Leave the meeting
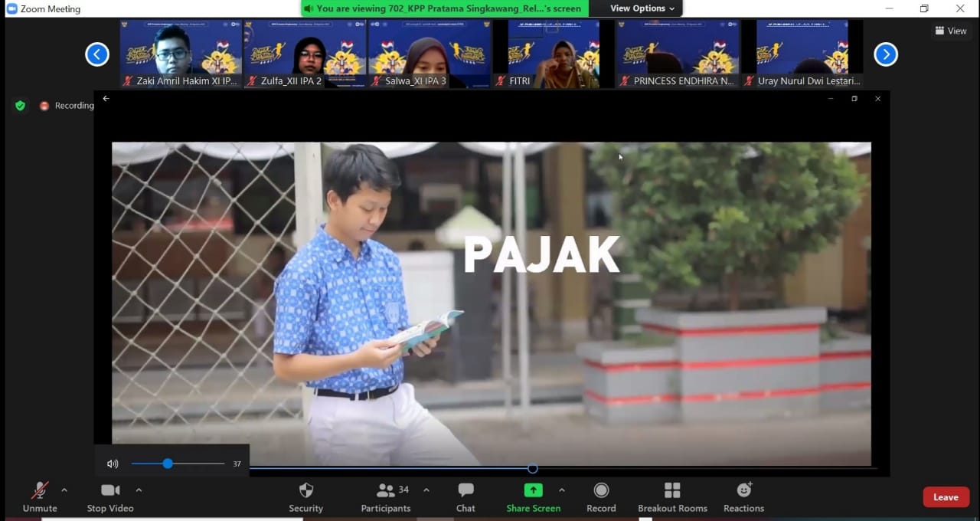The width and height of the screenshot is (980, 521). (x=946, y=497)
